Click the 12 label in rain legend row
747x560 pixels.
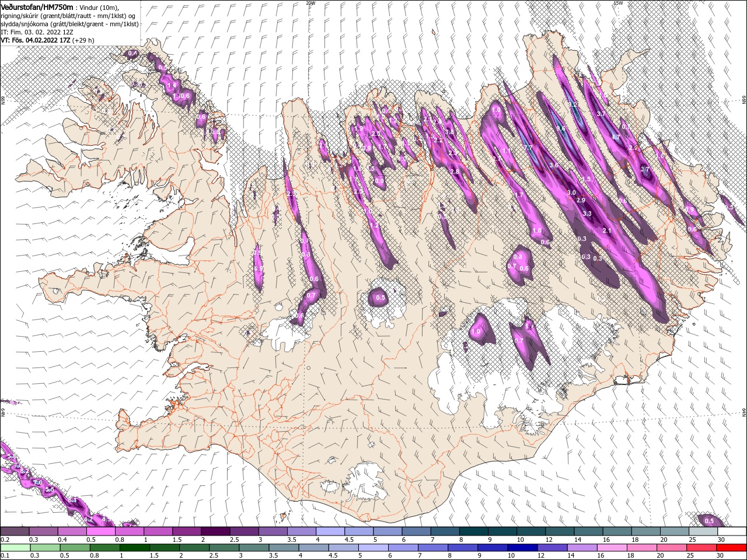pos(540,556)
